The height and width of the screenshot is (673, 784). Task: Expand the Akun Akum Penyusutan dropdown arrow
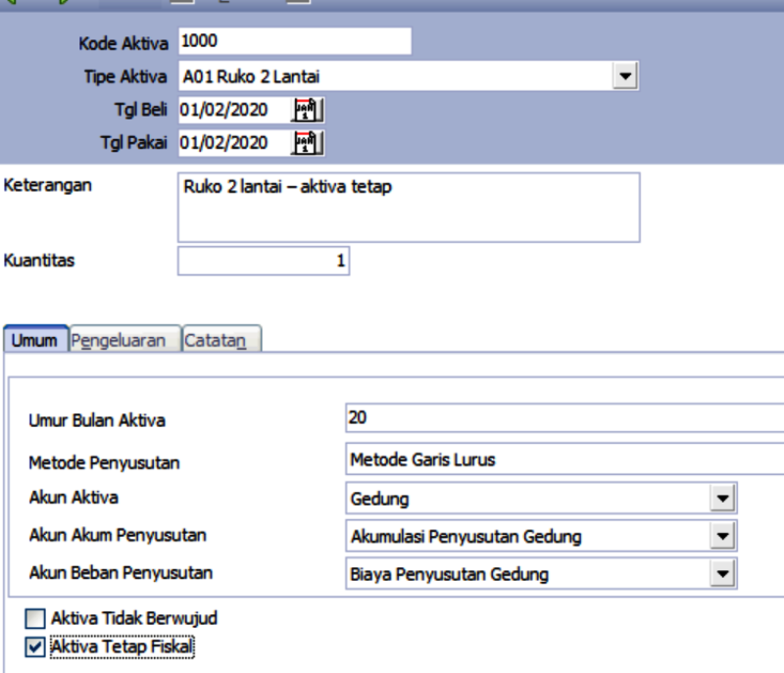point(723,536)
